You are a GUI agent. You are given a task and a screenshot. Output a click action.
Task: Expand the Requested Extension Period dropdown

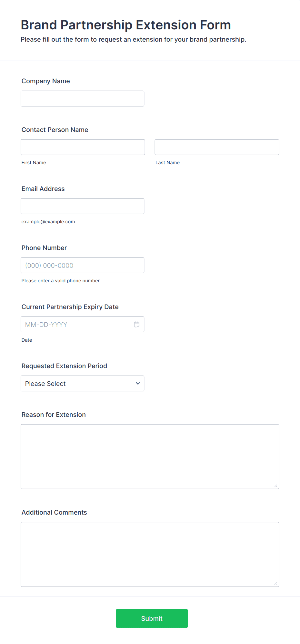[x=83, y=383]
